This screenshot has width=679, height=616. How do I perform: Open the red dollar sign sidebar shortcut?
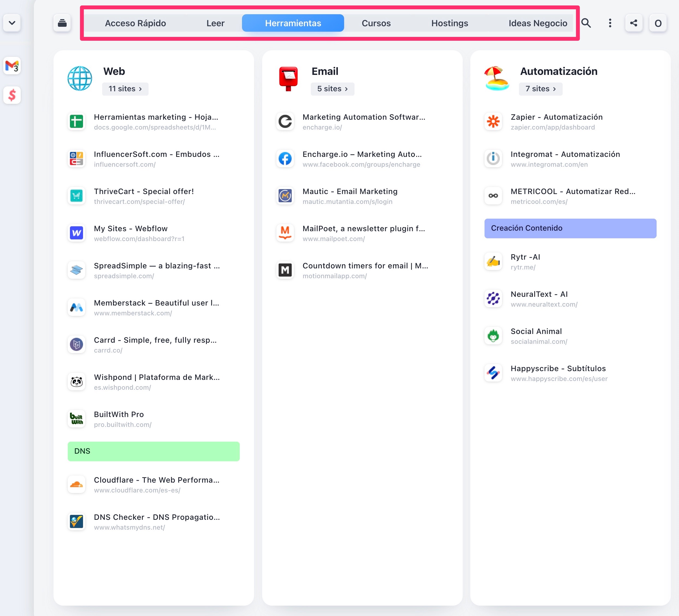point(12,95)
